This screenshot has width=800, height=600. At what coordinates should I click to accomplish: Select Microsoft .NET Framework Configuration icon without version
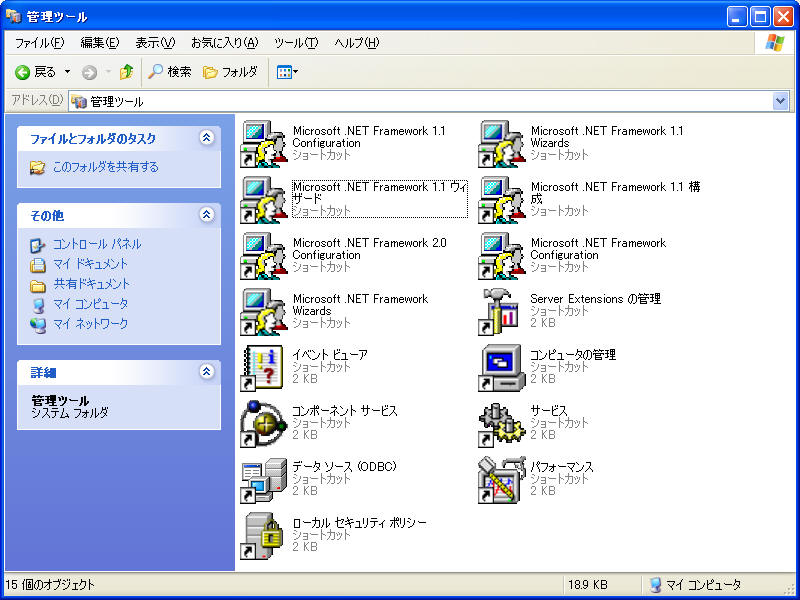(502, 256)
